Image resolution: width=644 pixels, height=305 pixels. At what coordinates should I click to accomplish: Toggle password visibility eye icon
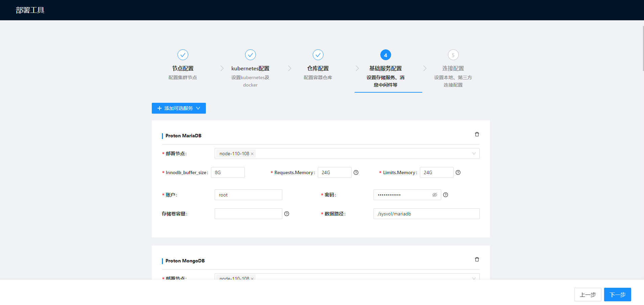point(435,195)
